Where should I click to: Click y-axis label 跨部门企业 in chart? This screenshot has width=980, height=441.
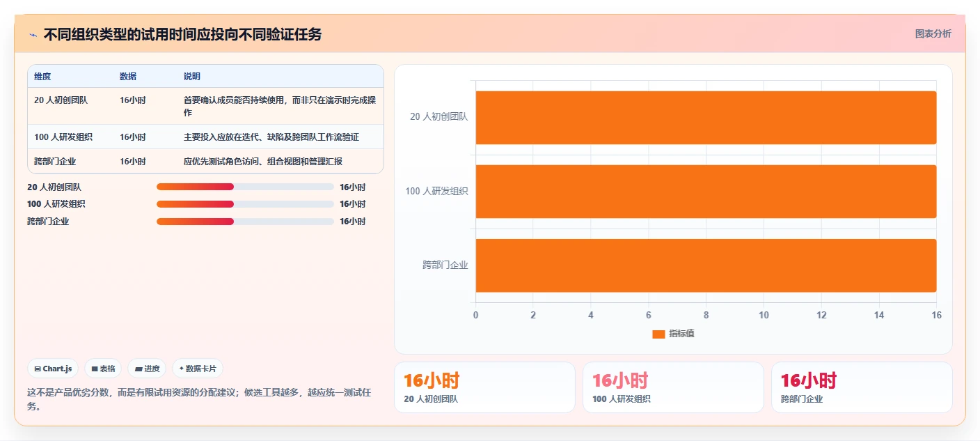pyautogui.click(x=445, y=265)
